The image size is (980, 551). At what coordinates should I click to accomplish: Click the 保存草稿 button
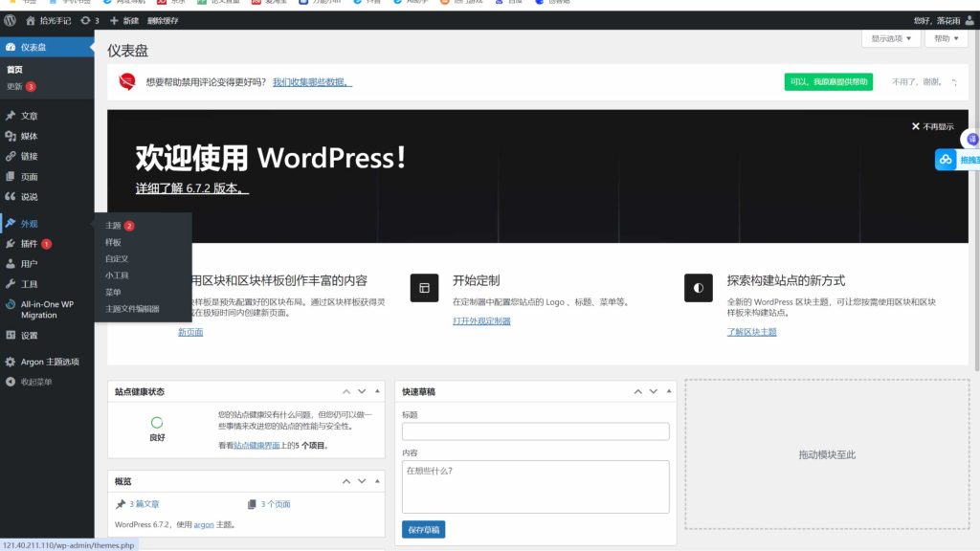coord(423,529)
